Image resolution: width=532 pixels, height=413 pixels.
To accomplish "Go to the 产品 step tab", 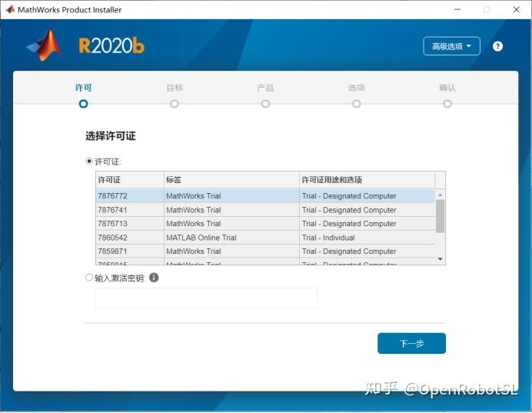I will (265, 88).
